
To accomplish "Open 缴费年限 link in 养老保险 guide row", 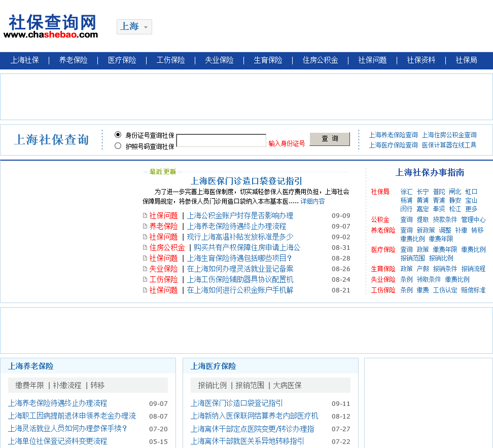I will tap(441, 239).
